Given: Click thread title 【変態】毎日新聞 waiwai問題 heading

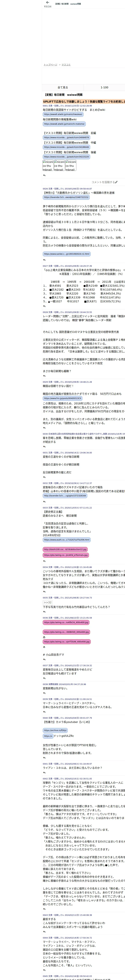Looking at the screenshot, I should (x=64, y=95).
